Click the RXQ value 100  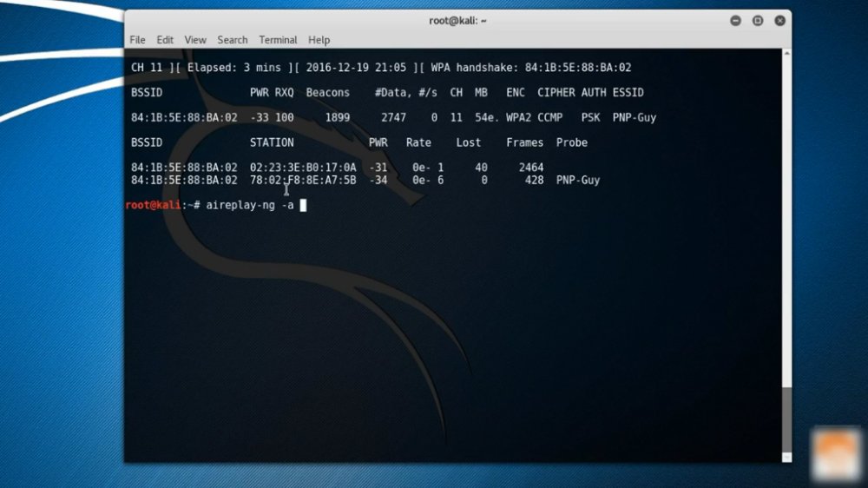click(285, 117)
